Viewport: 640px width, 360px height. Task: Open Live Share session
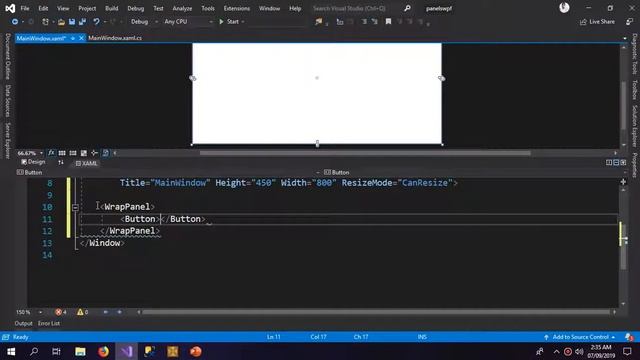(x=597, y=22)
